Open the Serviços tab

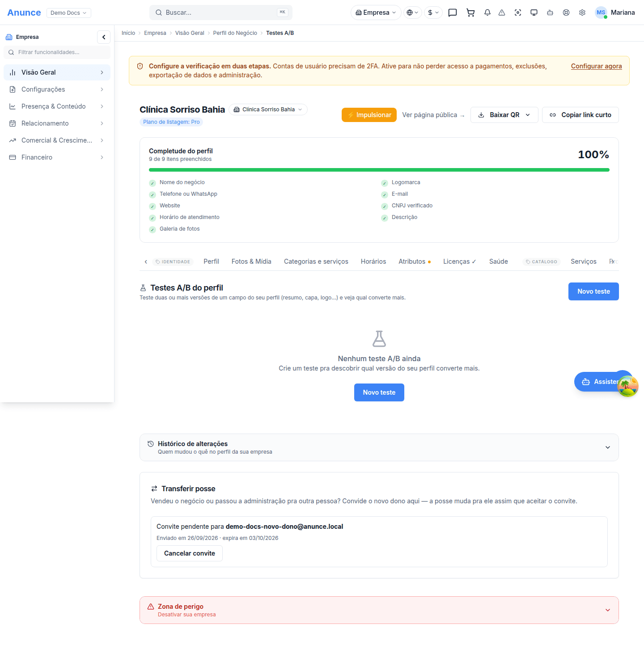tap(584, 261)
